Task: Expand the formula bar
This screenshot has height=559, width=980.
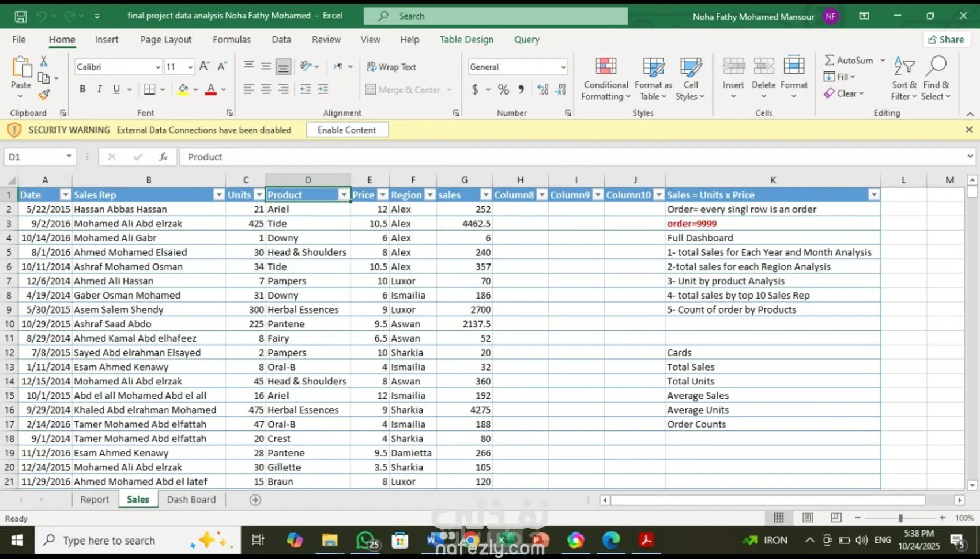Action: point(970,156)
